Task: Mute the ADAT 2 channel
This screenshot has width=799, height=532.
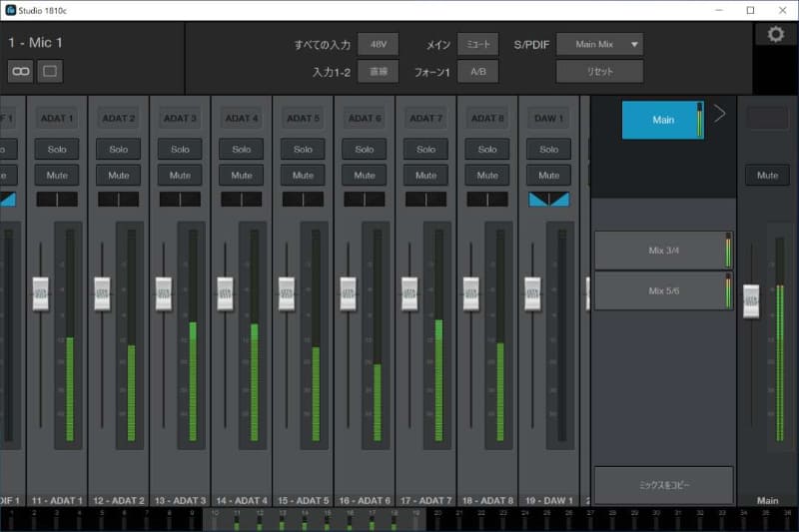Action: (x=118, y=175)
